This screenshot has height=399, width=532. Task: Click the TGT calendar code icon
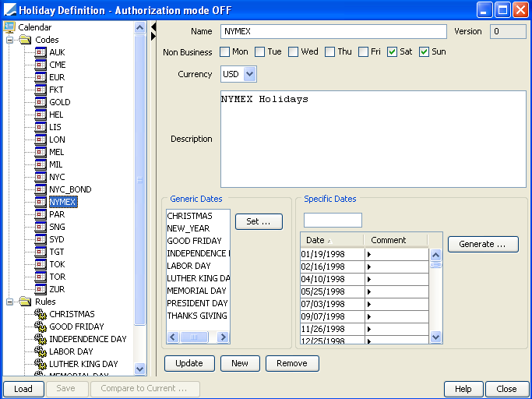41,252
